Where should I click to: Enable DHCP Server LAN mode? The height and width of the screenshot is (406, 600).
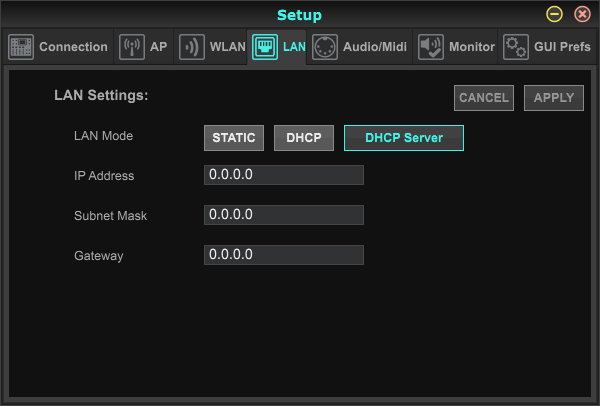[403, 138]
